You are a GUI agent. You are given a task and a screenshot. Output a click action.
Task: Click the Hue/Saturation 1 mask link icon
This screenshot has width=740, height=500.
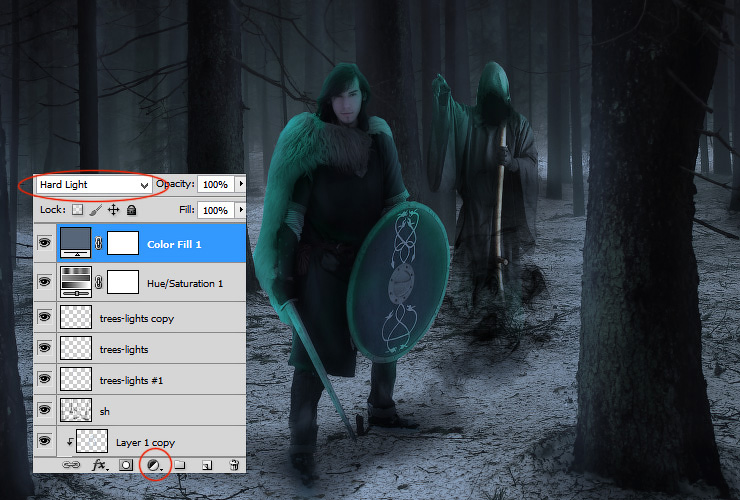pyautogui.click(x=98, y=282)
